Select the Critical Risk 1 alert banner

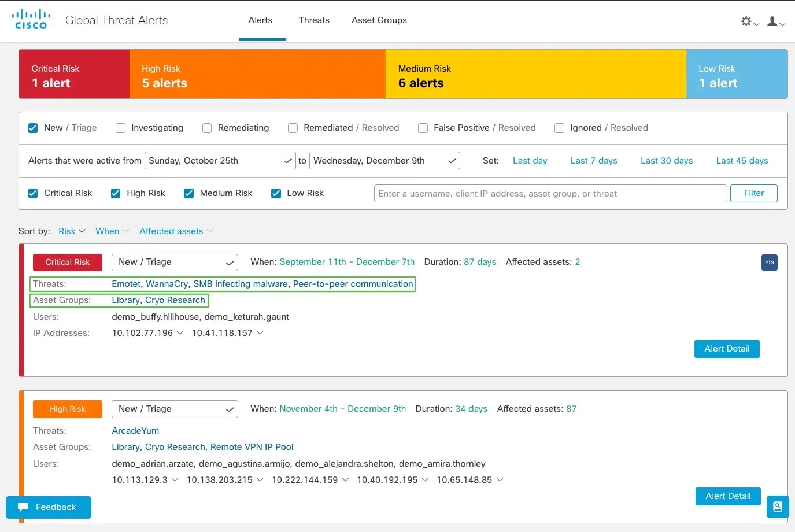(74, 74)
